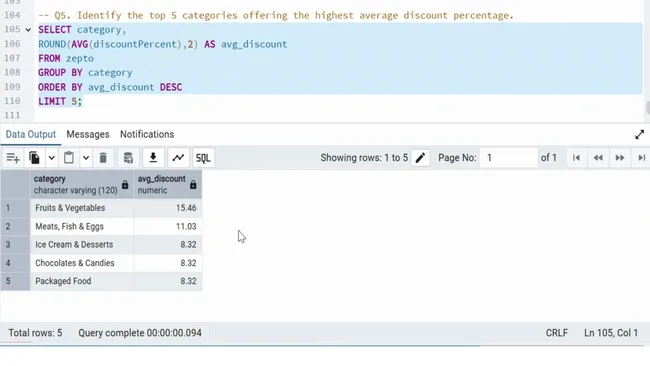Image resolution: width=650 pixels, height=366 pixels.
Task: Select row number 2
Action: click(x=15, y=226)
